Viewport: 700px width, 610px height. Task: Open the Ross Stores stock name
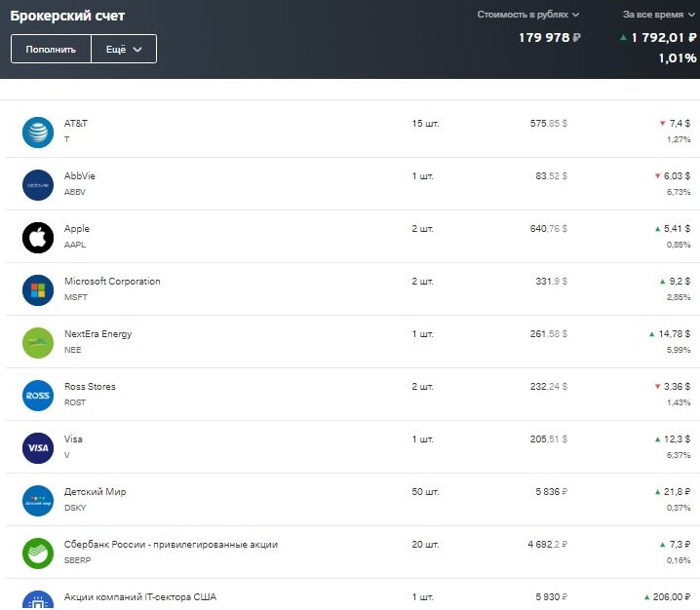coord(90,387)
